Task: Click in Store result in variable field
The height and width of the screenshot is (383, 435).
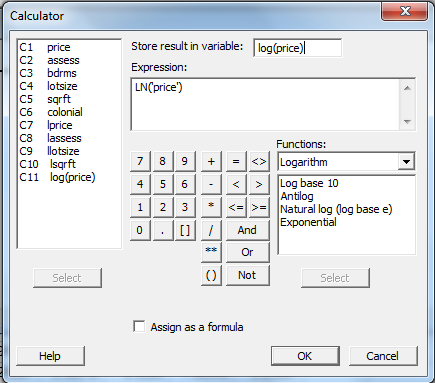Action: point(297,48)
